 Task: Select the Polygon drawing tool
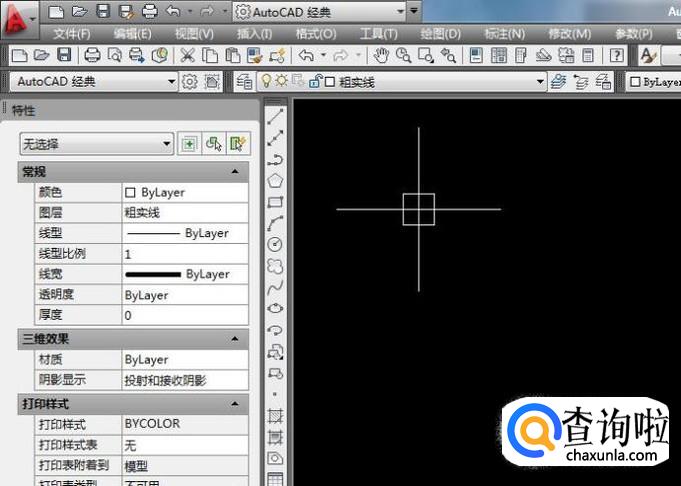pyautogui.click(x=276, y=180)
